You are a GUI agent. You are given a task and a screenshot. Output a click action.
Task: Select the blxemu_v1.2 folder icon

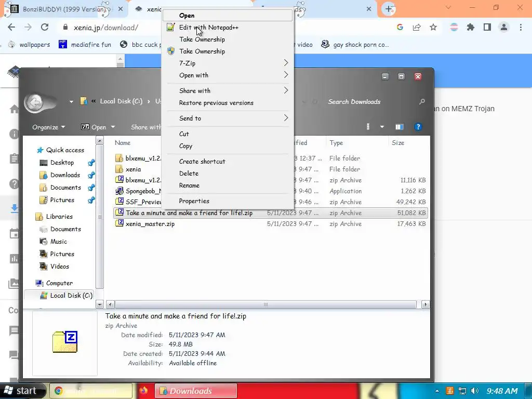click(119, 158)
